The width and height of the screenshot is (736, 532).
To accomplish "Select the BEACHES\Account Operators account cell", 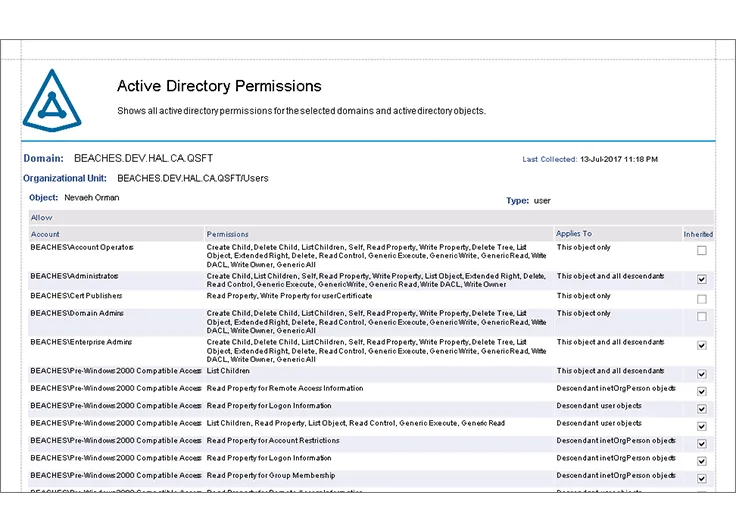I will click(82, 247).
